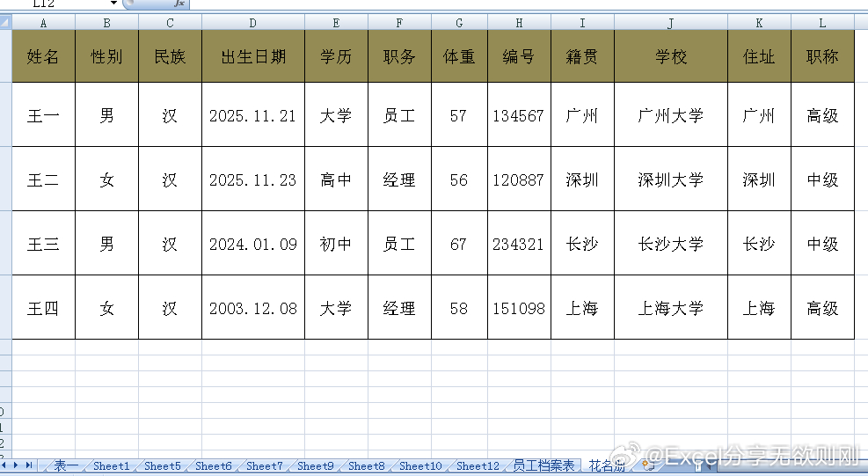Click the date cell 2024.01.09
The width and height of the screenshot is (868, 476).
pyautogui.click(x=253, y=243)
